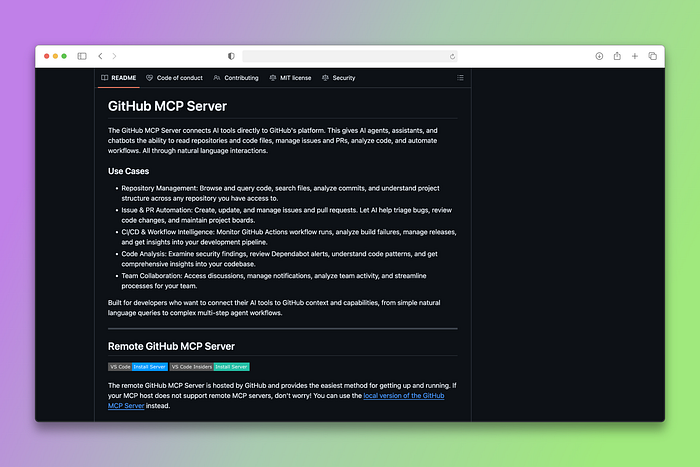Switch to the Code of conduct tab

click(175, 78)
